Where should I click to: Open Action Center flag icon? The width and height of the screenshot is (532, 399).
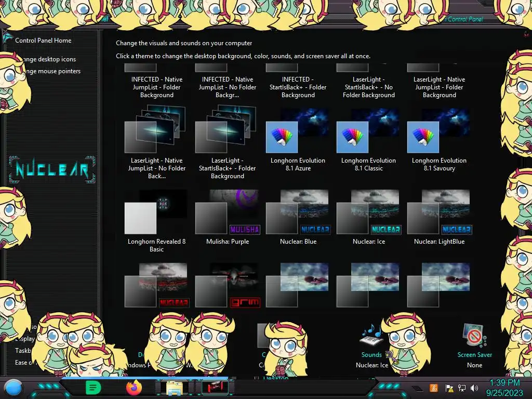point(449,388)
